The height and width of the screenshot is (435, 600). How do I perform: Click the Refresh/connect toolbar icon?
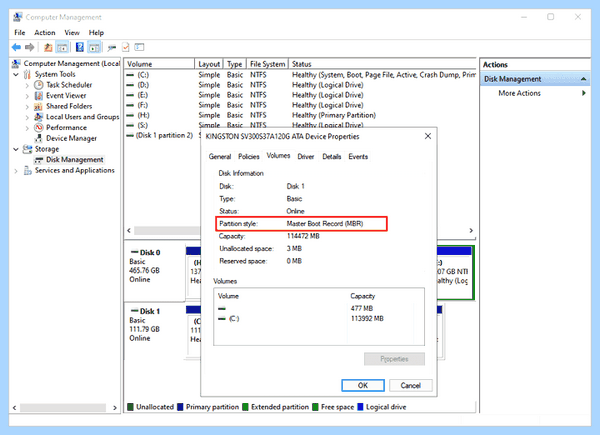[111, 48]
